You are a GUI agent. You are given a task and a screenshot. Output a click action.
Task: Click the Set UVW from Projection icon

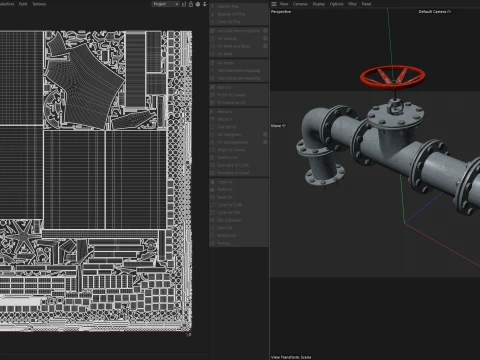click(213, 31)
